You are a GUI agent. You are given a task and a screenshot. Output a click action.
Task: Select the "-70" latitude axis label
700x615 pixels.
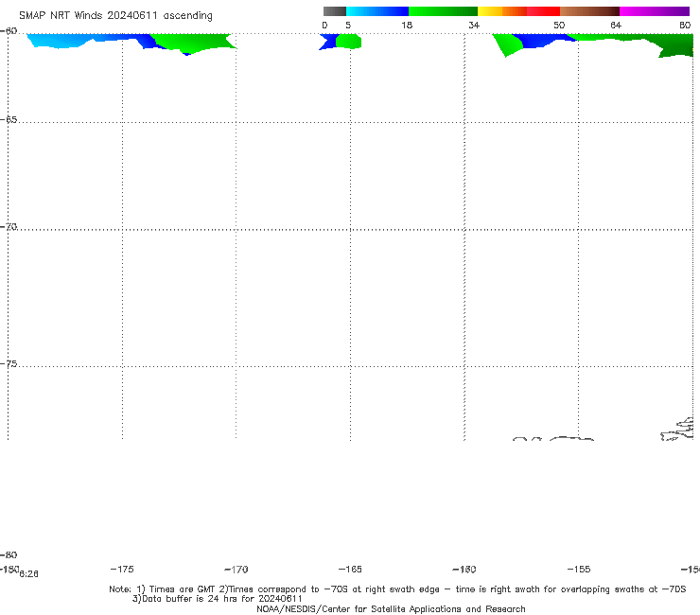tap(9, 227)
